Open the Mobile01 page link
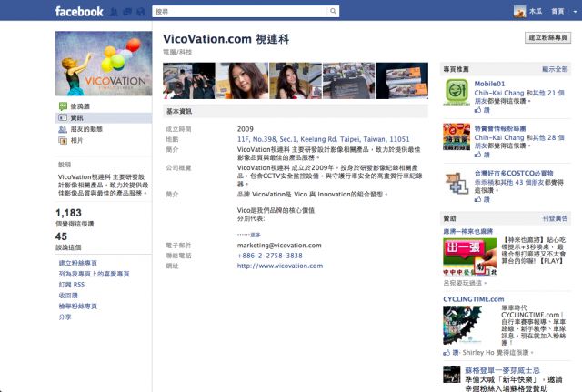This screenshot has height=392, width=582. click(489, 84)
